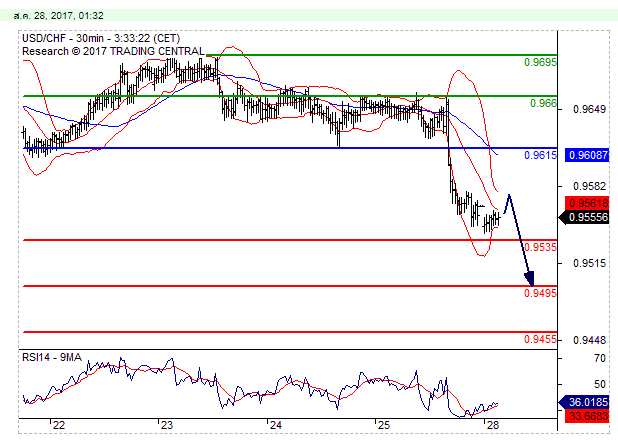
Task: Click the blue price tag 0.96087
Action: [x=587, y=155]
